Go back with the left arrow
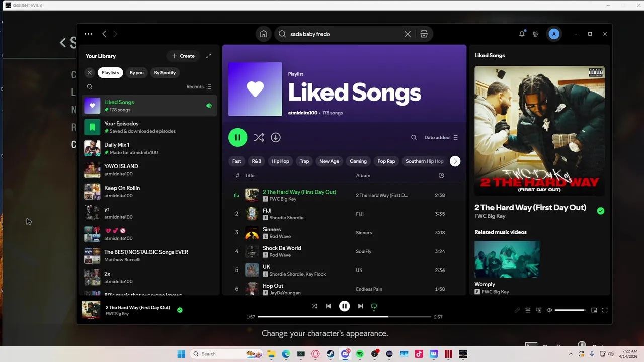This screenshot has height=362, width=644. point(104,34)
